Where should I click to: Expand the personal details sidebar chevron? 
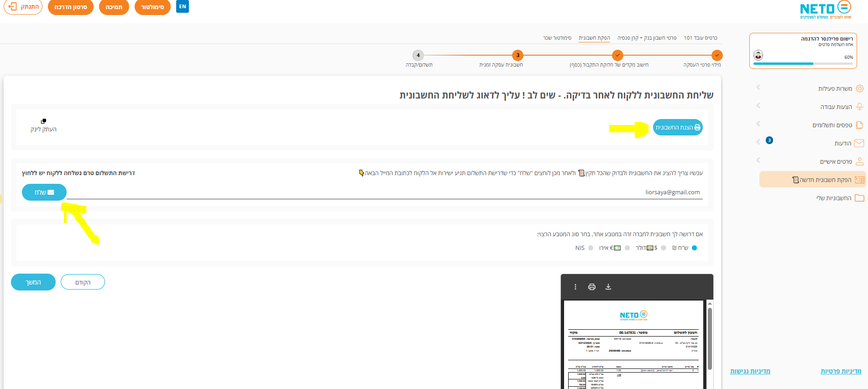pos(758,160)
